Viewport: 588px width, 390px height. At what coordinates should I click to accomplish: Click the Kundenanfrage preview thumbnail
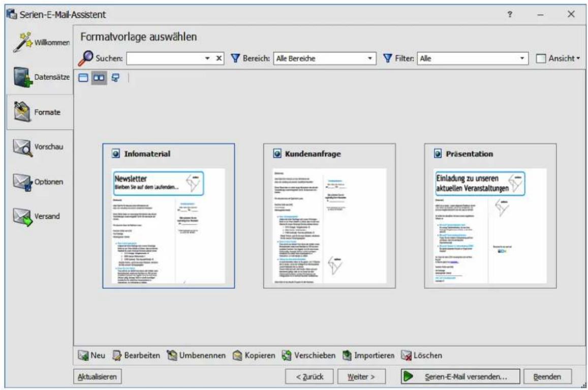click(x=329, y=226)
